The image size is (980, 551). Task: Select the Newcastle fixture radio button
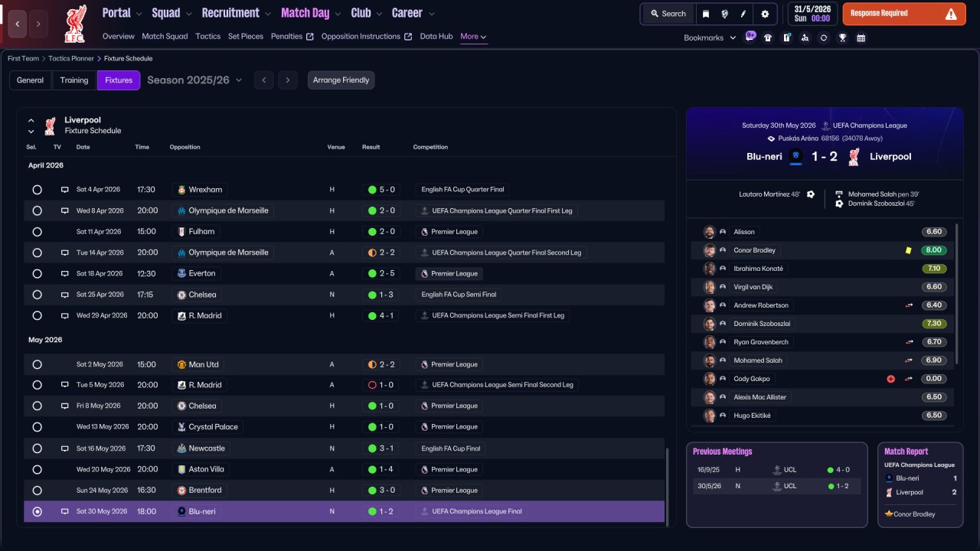[37, 448]
